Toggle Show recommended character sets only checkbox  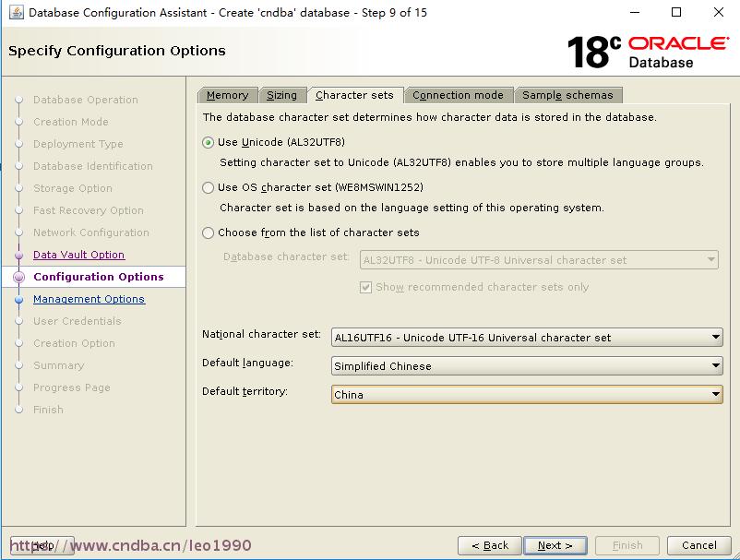pos(365,287)
